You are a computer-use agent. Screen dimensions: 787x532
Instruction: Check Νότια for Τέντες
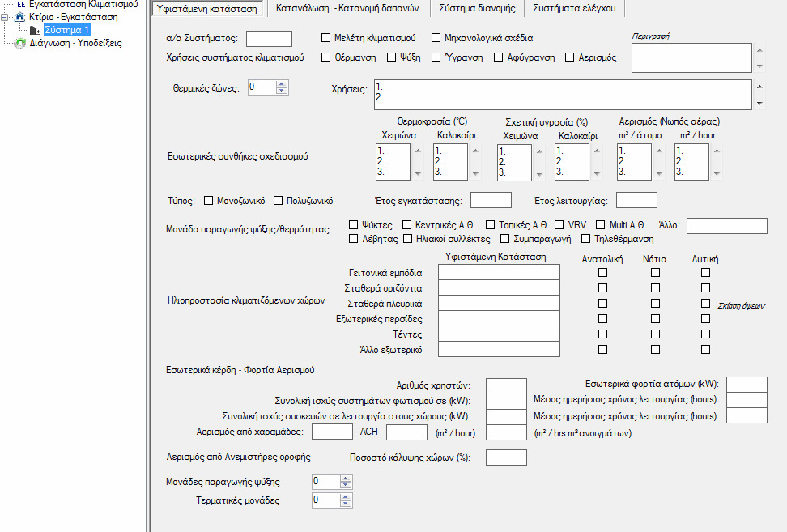pos(656,334)
